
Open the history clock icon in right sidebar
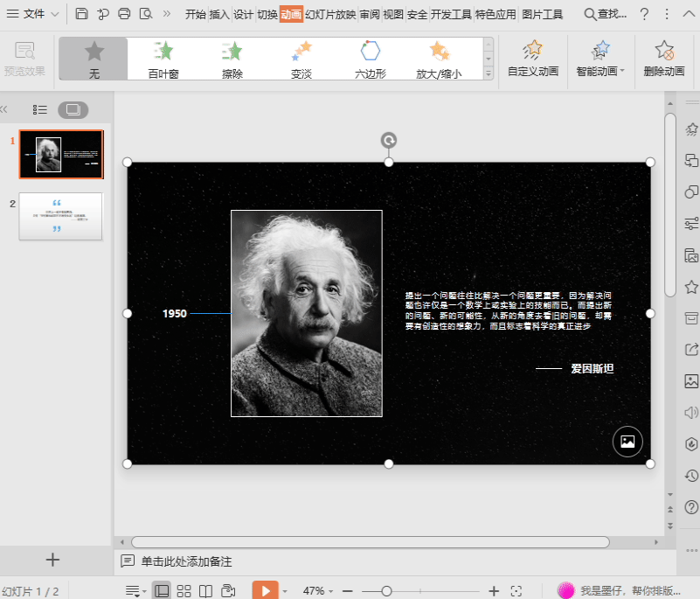click(x=691, y=476)
